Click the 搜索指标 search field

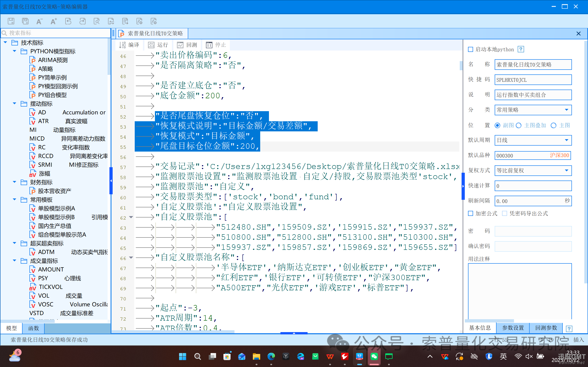[56, 33]
